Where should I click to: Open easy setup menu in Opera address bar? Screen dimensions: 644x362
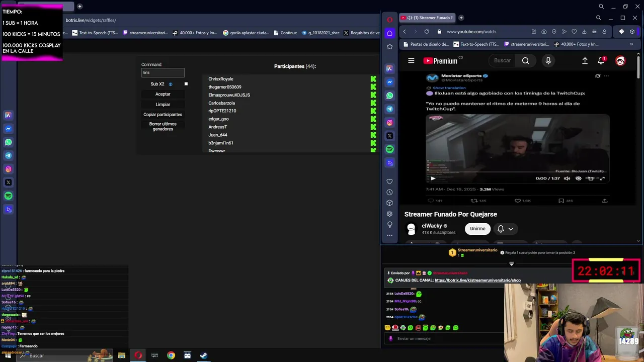[594, 31]
